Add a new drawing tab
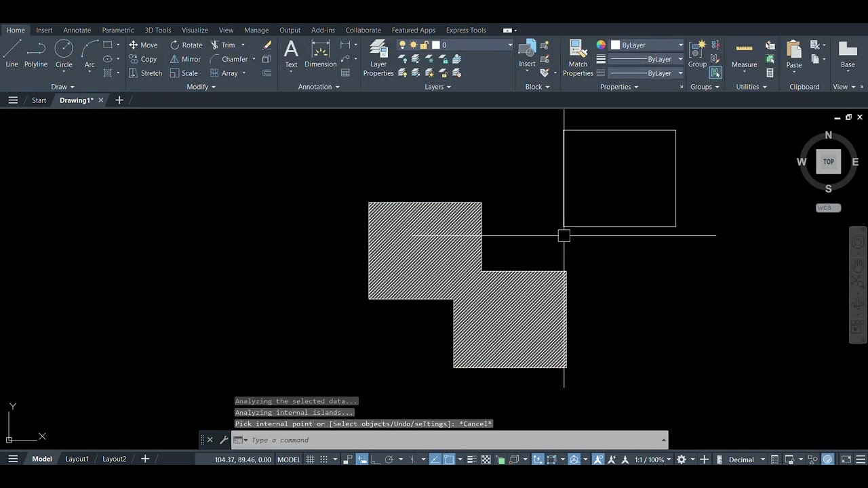 [119, 100]
